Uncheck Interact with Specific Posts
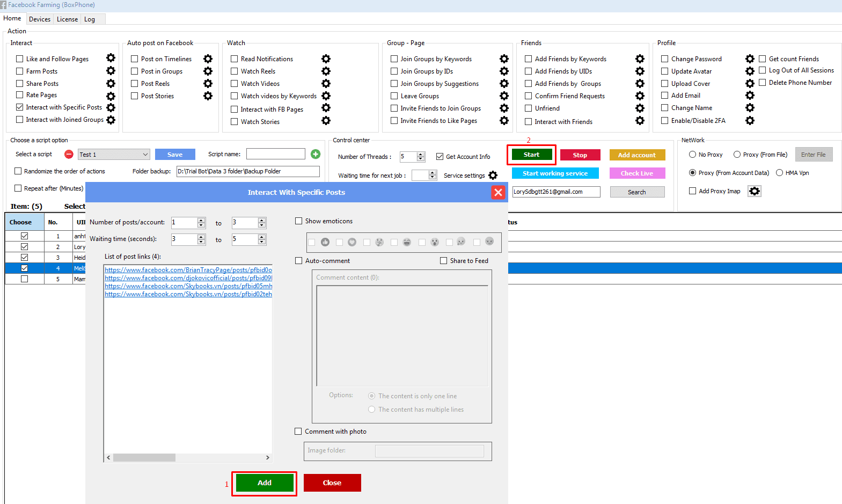 20,107
